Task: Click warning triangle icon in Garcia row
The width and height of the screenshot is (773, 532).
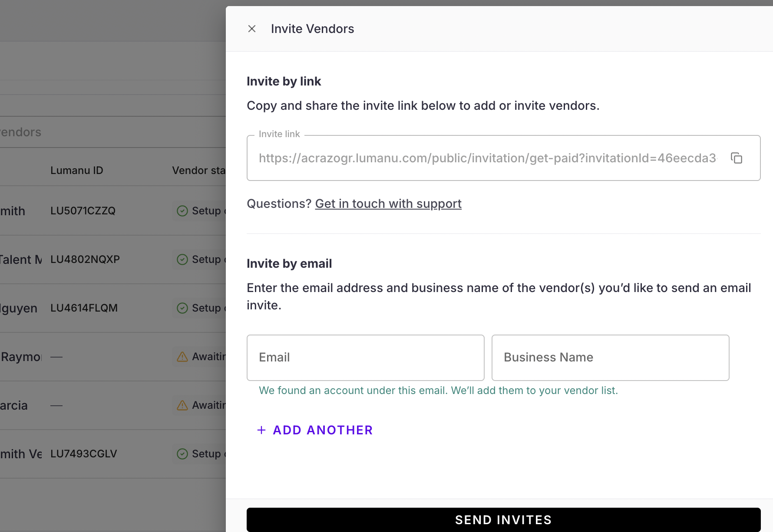Action: (x=182, y=405)
